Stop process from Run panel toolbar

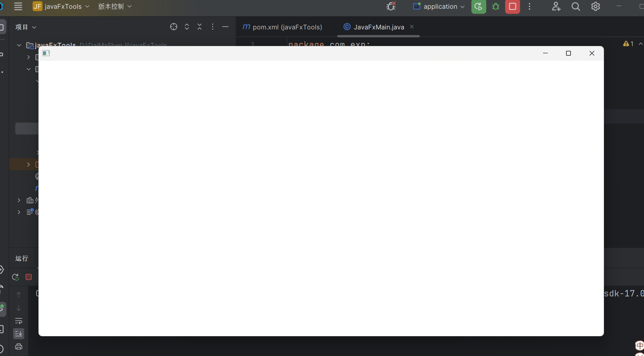pos(29,277)
